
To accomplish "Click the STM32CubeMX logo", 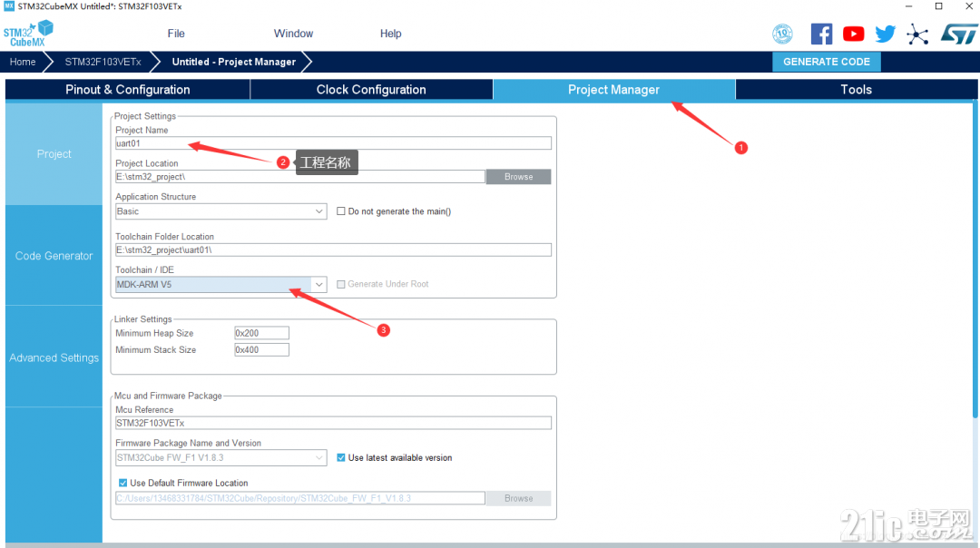I will click(29, 34).
